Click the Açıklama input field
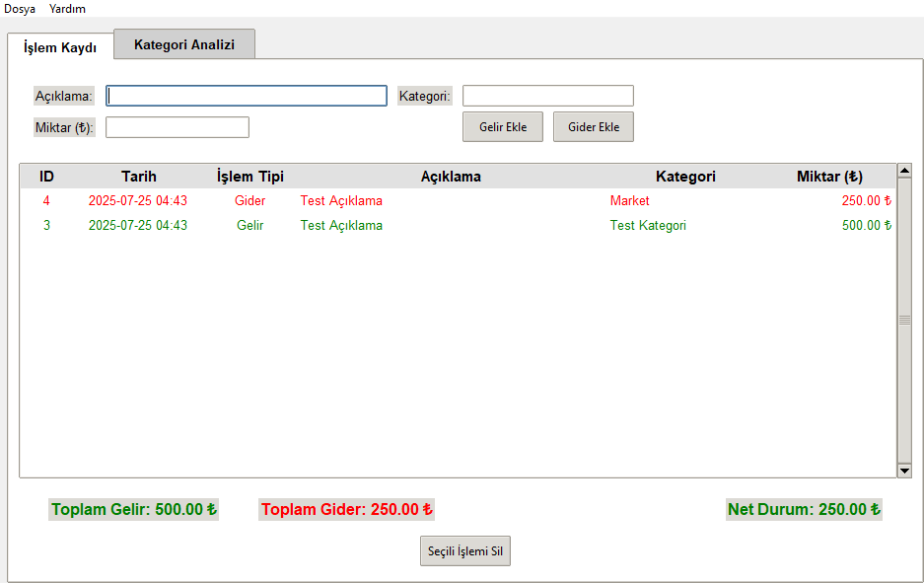924x583 pixels. [247, 96]
